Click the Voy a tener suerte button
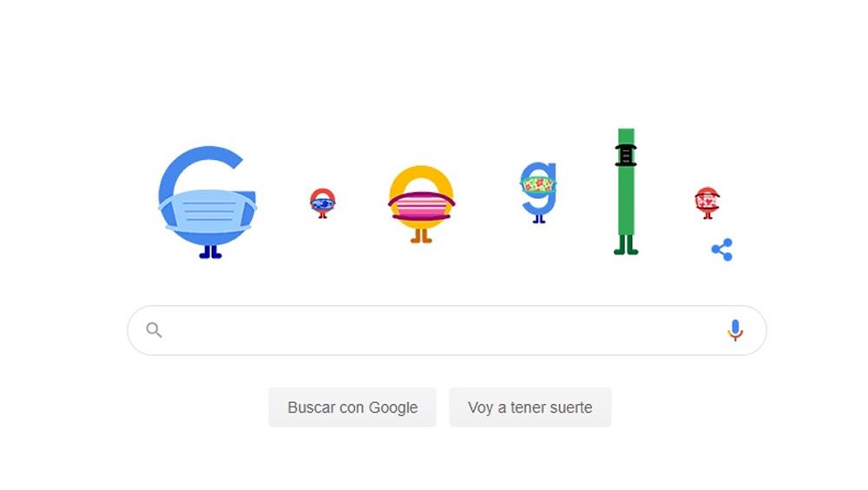The image size is (868, 490). pos(529,407)
